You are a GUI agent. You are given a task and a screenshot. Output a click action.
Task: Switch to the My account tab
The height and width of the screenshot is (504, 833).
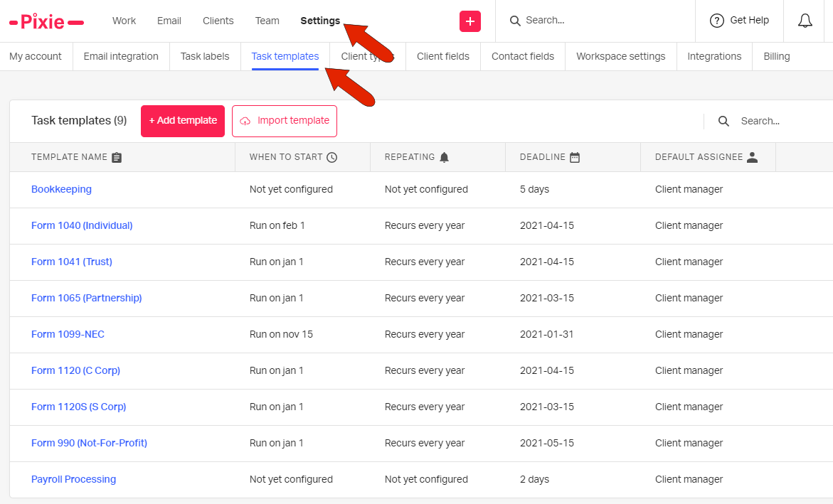pyautogui.click(x=35, y=56)
